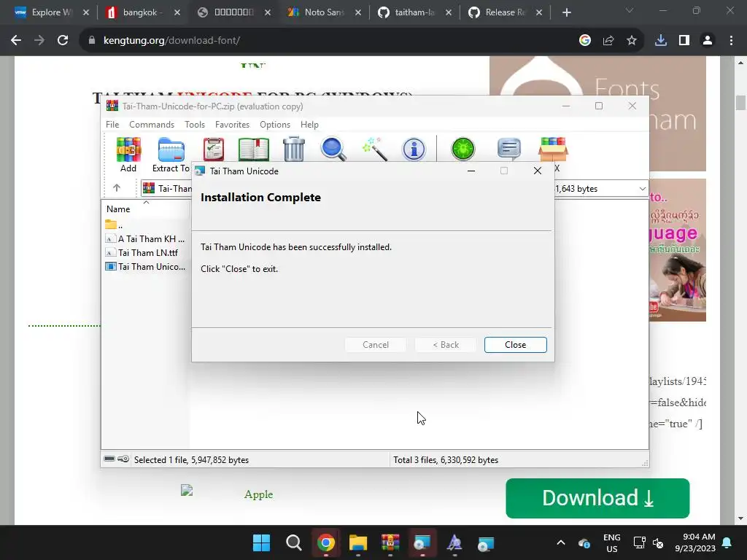Click the Google icon in address bar

pos(585,41)
